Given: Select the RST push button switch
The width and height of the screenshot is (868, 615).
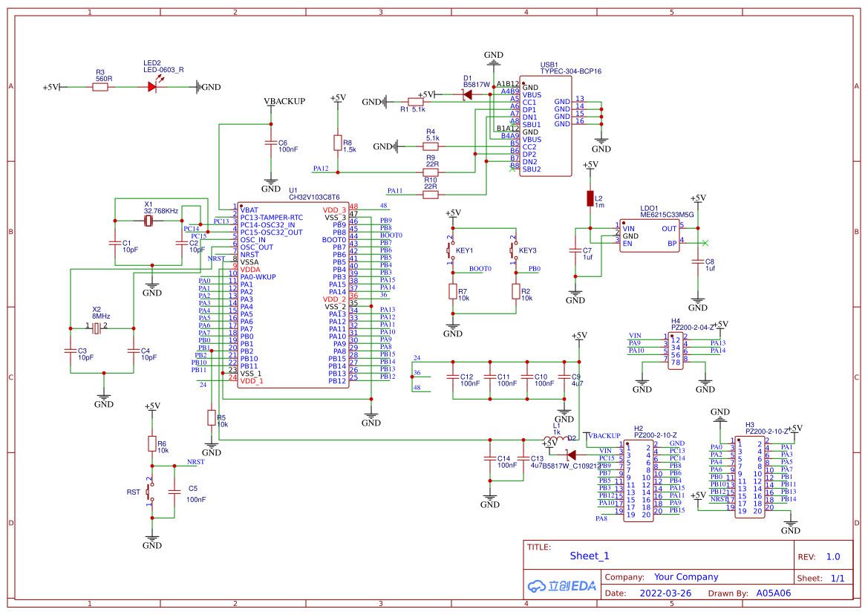Looking at the screenshot, I should (x=149, y=492).
